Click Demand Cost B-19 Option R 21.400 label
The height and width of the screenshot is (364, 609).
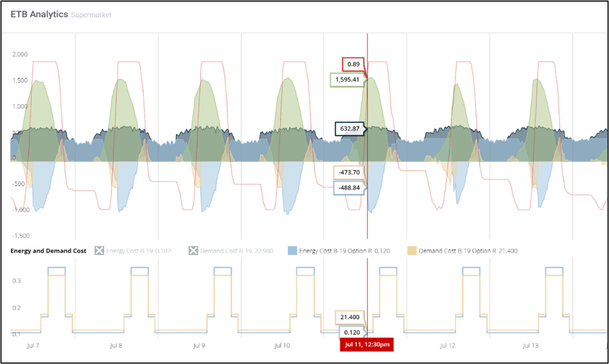coord(468,251)
